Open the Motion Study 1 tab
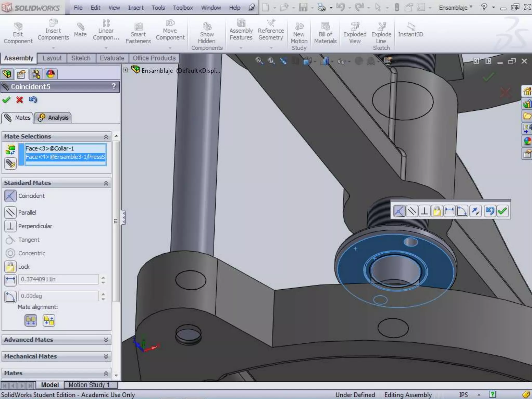The height and width of the screenshot is (399, 532). [89, 385]
